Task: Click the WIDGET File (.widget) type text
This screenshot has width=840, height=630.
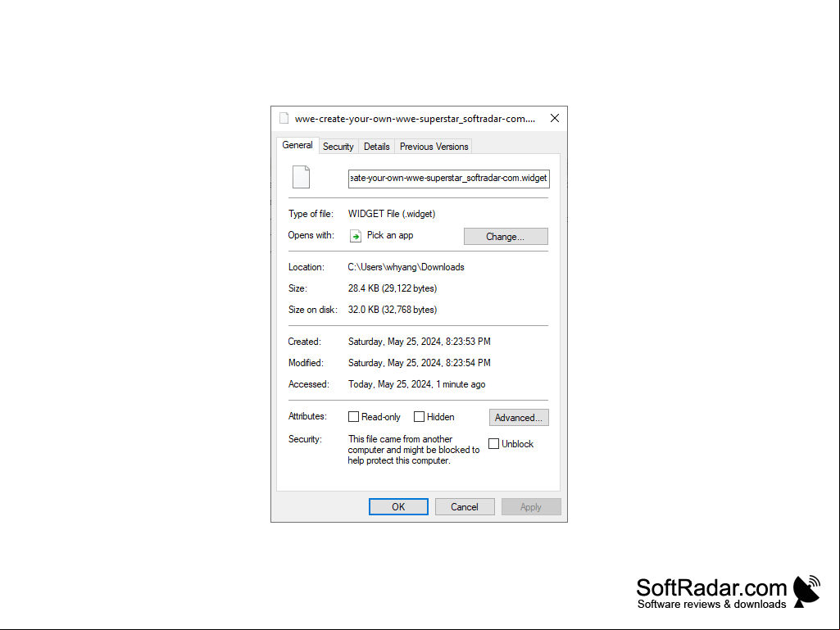Action: pyautogui.click(x=392, y=214)
